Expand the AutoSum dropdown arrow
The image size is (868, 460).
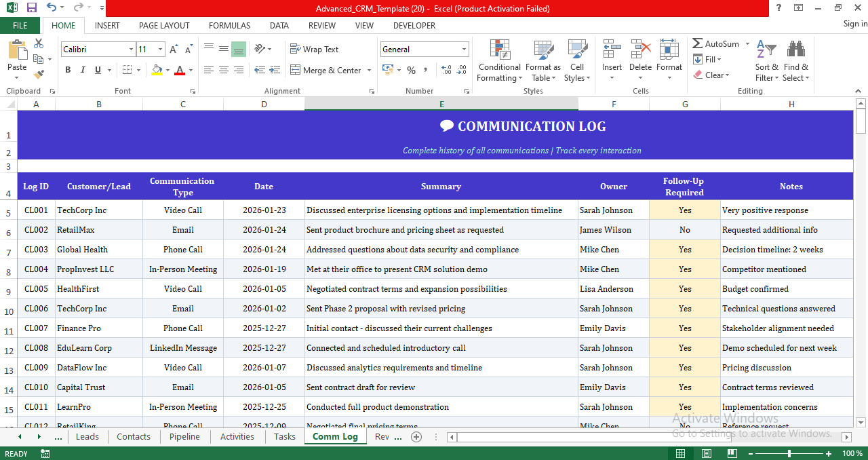748,43
